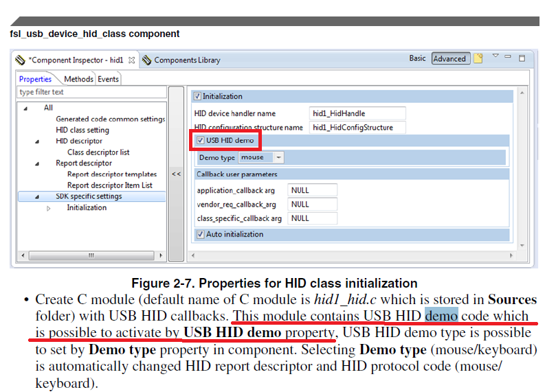Screen dimensions: 556x392
Task: Switch to Advanced view mode
Action: tap(449, 59)
